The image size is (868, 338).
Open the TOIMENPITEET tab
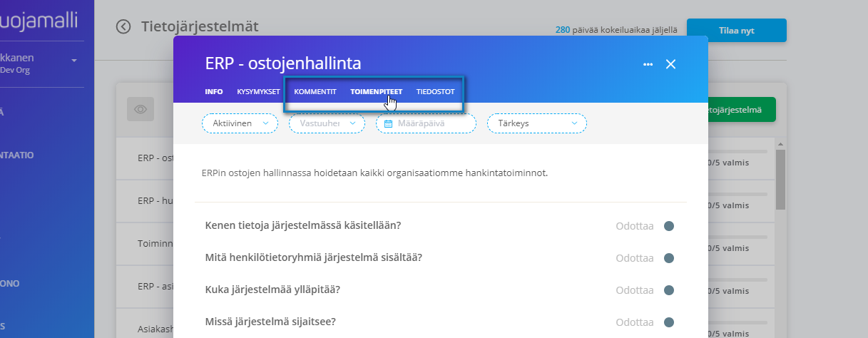click(x=376, y=92)
